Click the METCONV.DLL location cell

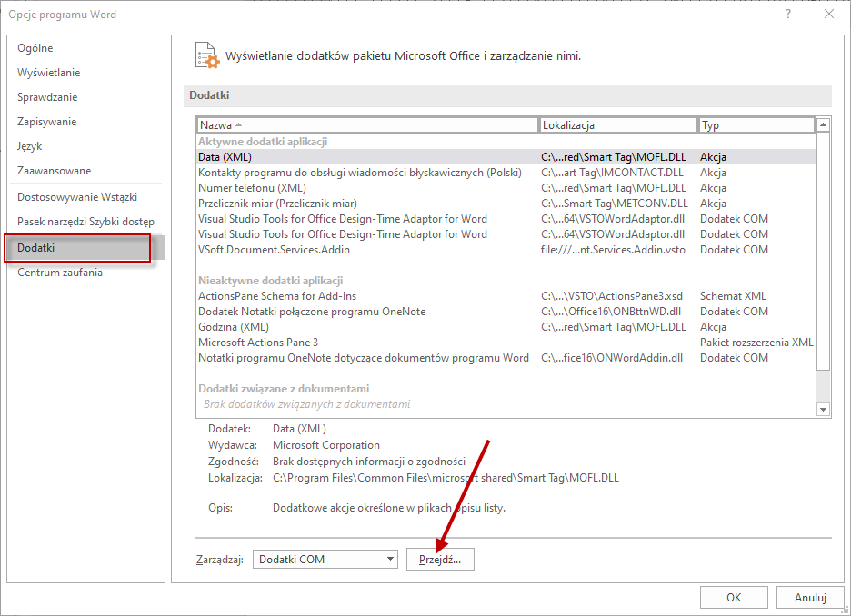click(x=615, y=204)
